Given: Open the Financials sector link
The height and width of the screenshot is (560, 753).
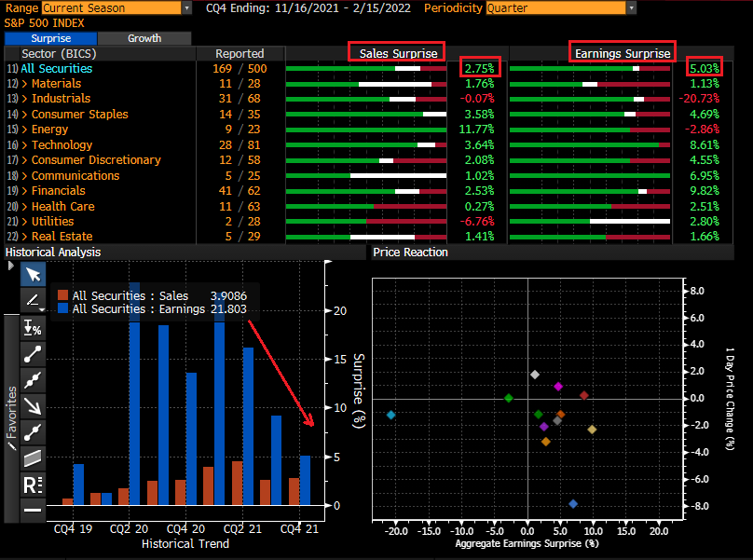Looking at the screenshot, I should tap(58, 191).
